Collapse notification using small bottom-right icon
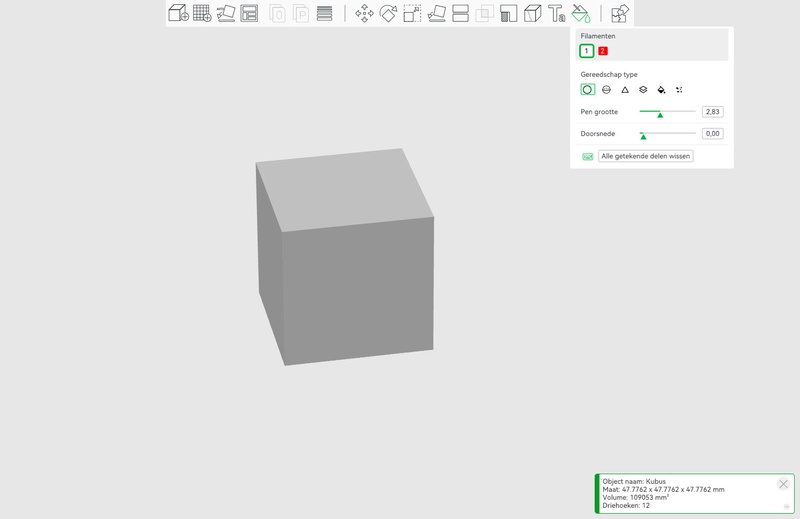Image resolution: width=800 pixels, height=519 pixels. pos(786,507)
